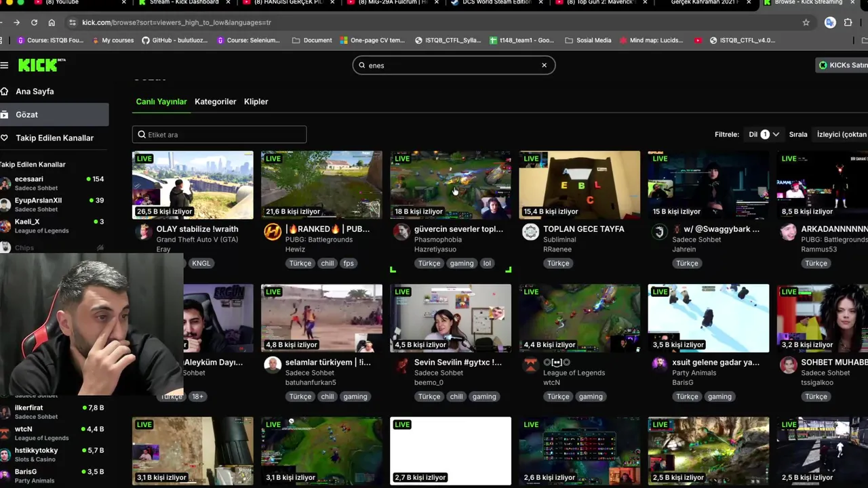Click the browser reload icon
The height and width of the screenshot is (488, 868).
click(x=34, y=22)
